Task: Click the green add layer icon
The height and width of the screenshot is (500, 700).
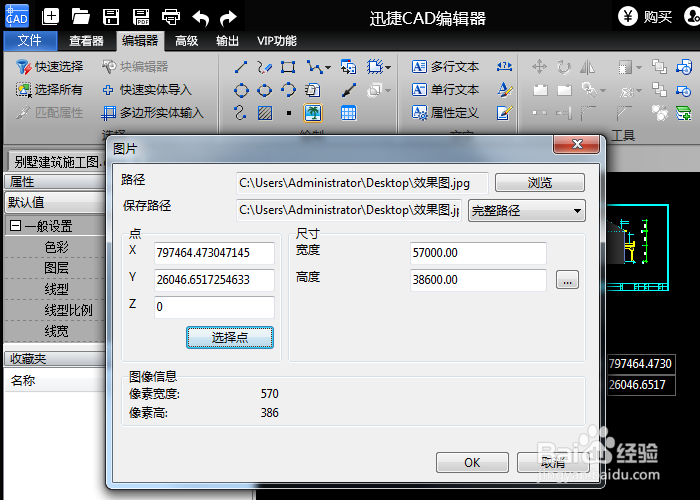Action: pyautogui.click(x=683, y=113)
